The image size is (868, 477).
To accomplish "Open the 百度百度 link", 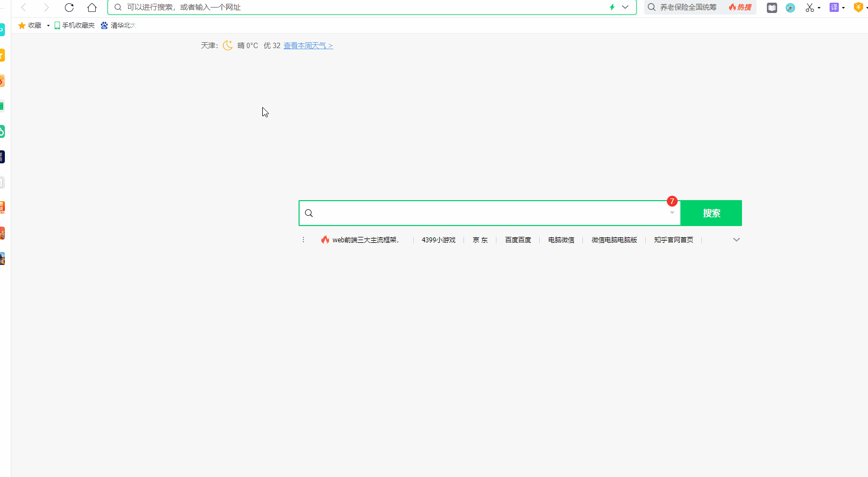I will click(518, 240).
